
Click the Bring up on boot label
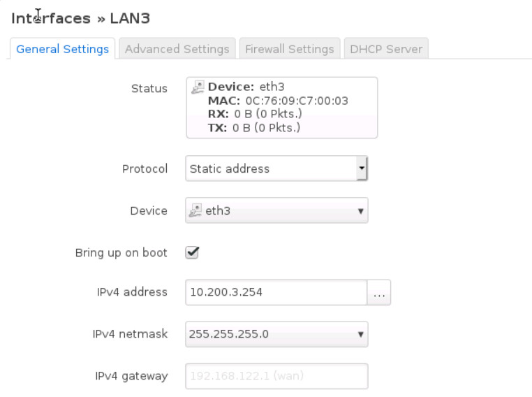(x=121, y=252)
